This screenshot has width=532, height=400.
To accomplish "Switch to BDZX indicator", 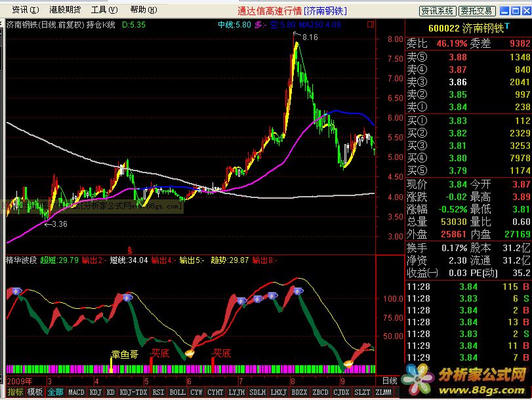I will (299, 392).
